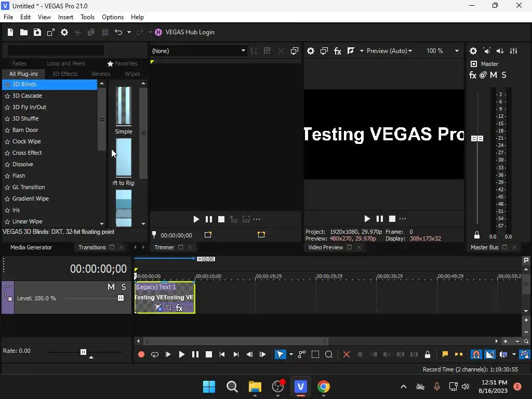
Task: Solo the video track with S
Action: (124, 287)
